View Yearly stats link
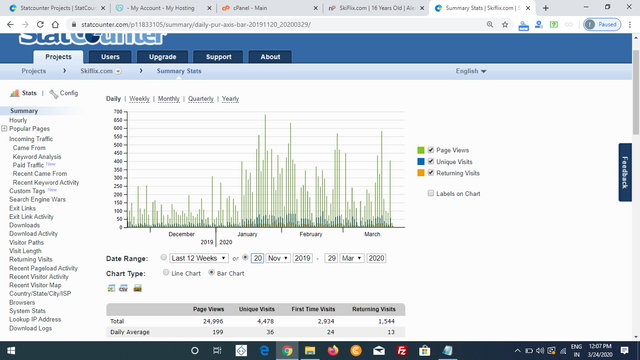The image size is (640, 360). tap(230, 99)
